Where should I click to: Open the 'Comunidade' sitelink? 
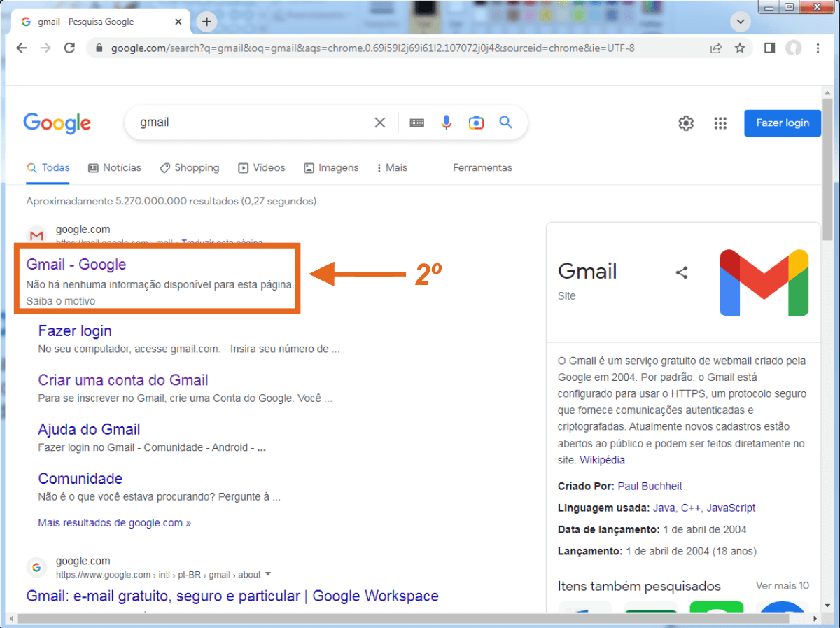[80, 479]
